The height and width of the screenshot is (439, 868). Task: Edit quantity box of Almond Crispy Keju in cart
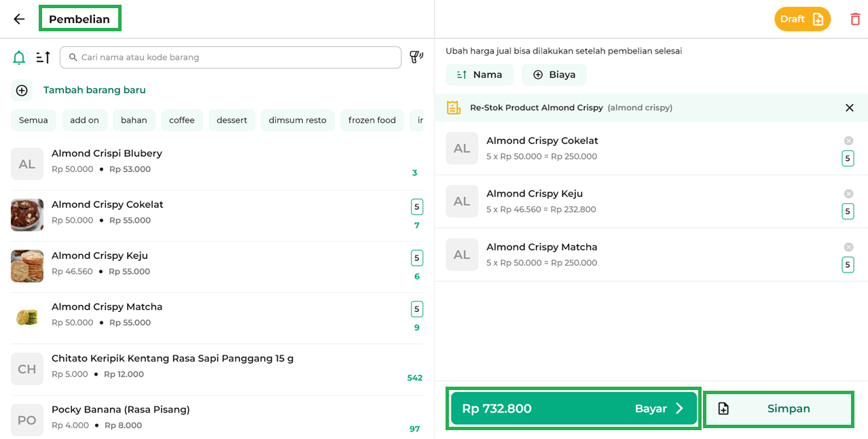point(848,211)
